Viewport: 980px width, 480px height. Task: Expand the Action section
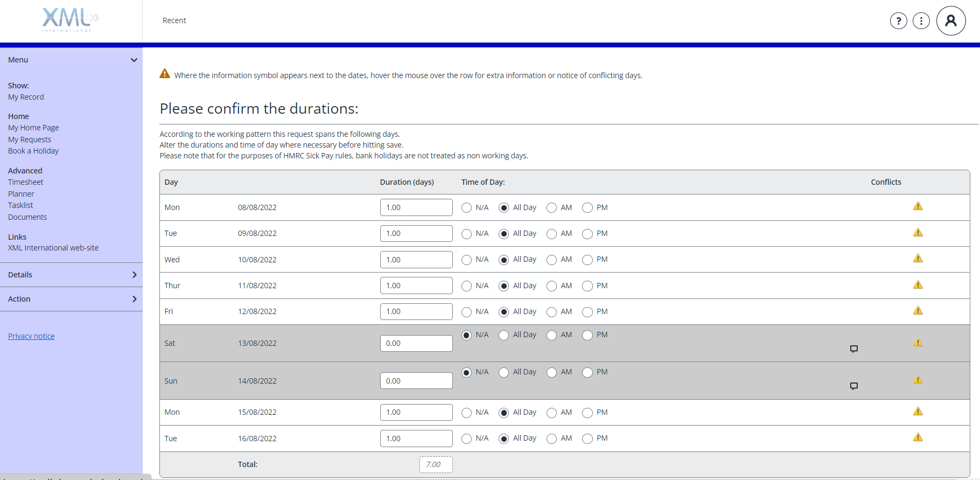point(71,299)
